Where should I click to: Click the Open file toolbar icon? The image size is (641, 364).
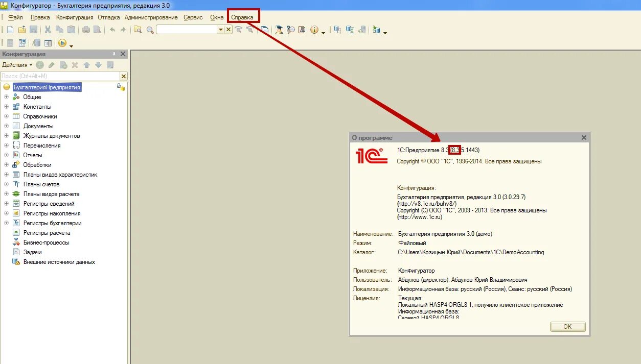point(21,30)
